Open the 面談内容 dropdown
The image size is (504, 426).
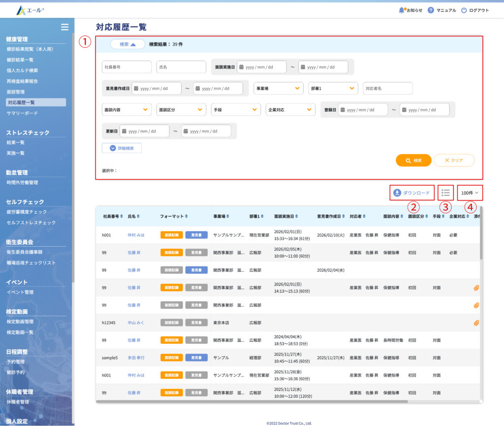pyautogui.click(x=126, y=109)
